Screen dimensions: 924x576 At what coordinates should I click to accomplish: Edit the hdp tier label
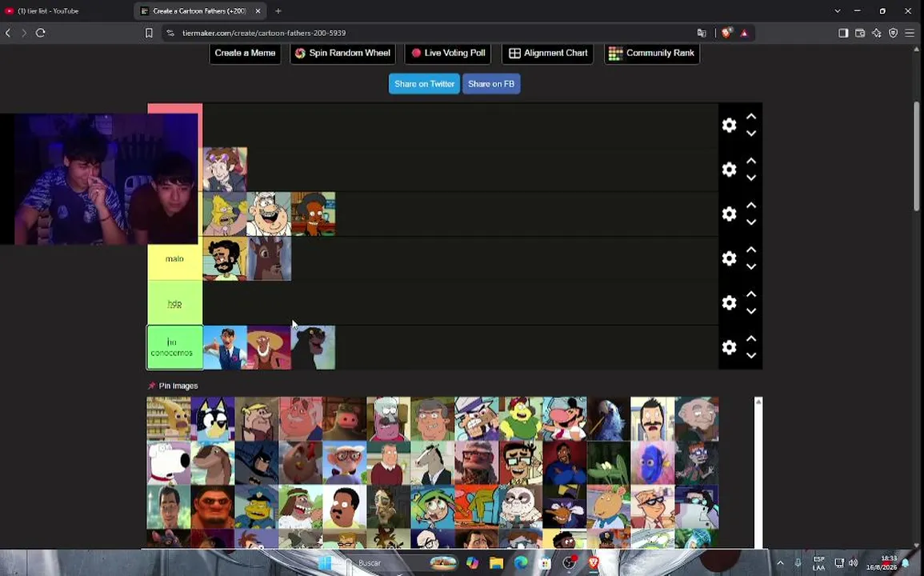coord(174,304)
